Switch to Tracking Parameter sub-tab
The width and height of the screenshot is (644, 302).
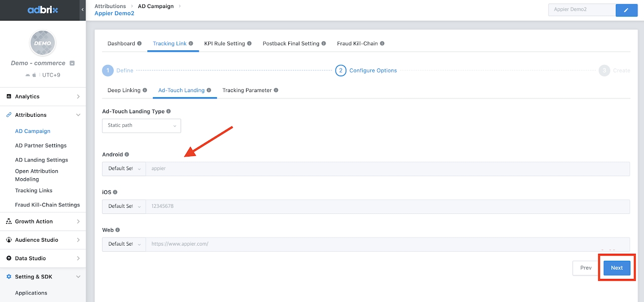247,91
